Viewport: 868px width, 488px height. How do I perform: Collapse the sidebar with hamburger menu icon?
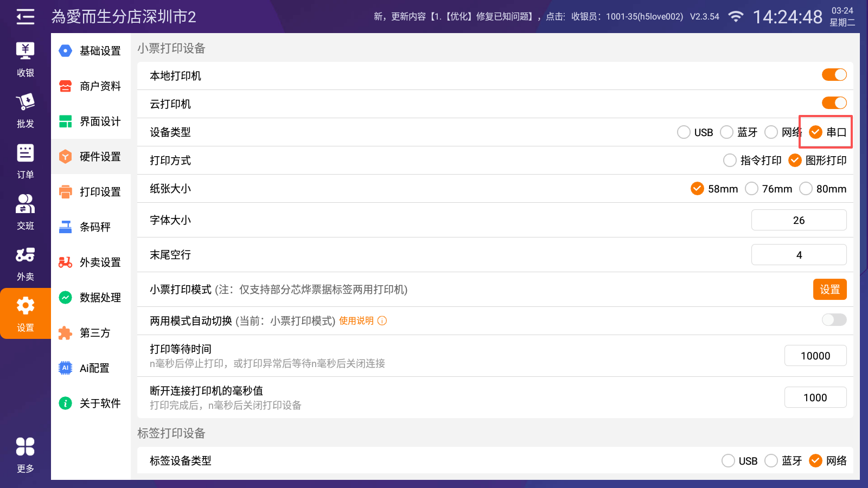(25, 17)
